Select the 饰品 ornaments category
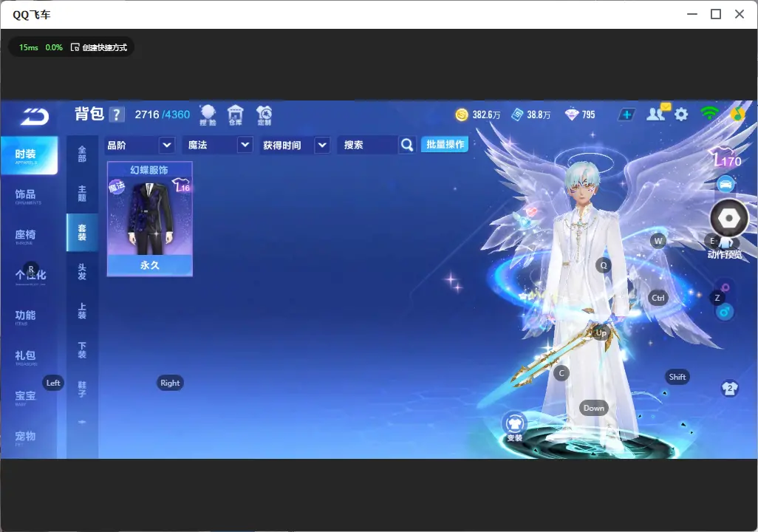Image resolution: width=758 pixels, height=532 pixels. 27,196
